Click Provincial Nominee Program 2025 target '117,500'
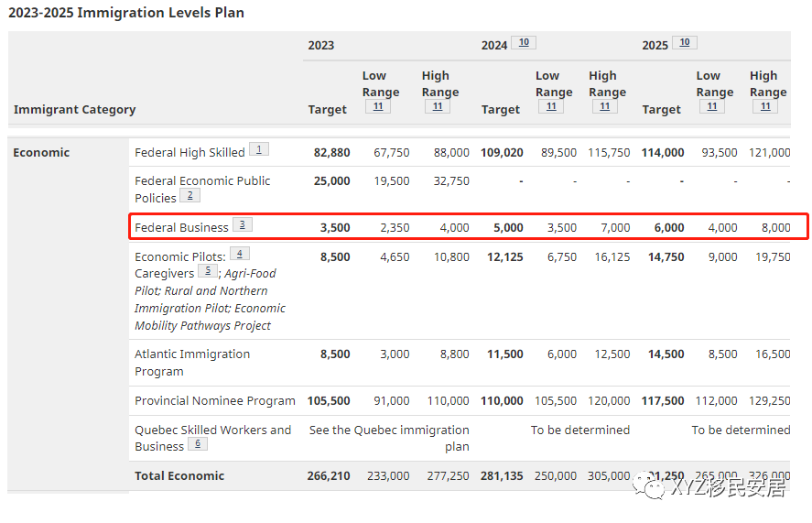The image size is (812, 523). pos(663,401)
